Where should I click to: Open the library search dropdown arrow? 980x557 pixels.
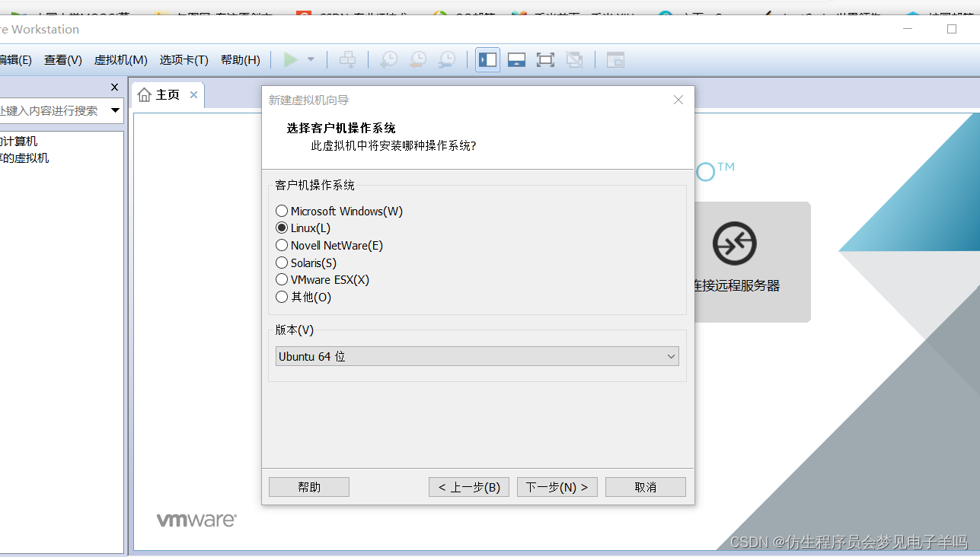tap(116, 110)
